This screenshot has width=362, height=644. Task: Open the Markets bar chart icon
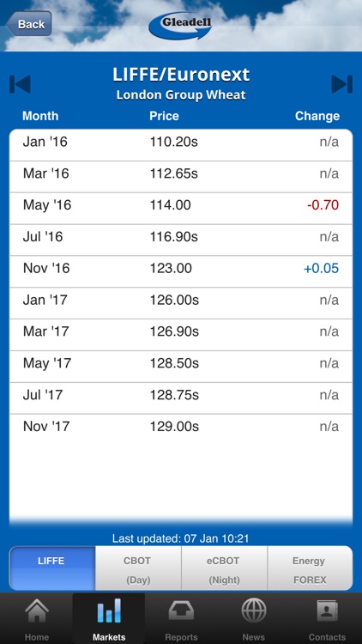(109, 611)
